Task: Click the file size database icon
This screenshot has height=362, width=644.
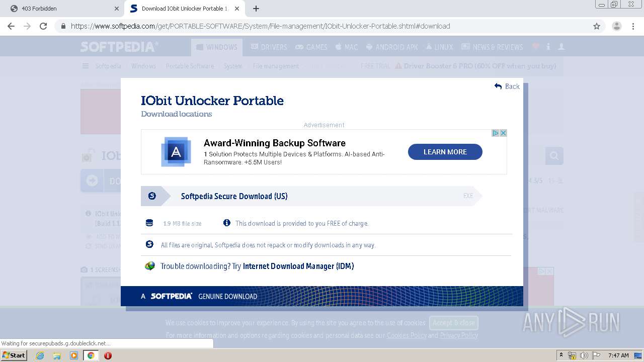Action: (149, 223)
